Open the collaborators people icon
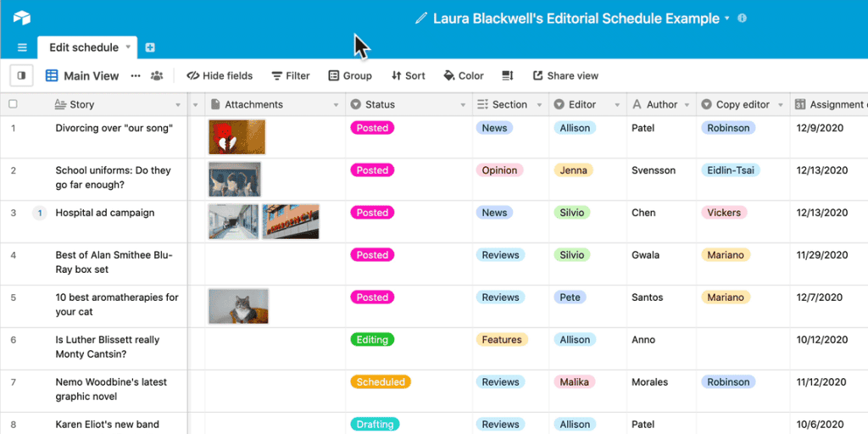The height and width of the screenshot is (434, 868). click(157, 75)
